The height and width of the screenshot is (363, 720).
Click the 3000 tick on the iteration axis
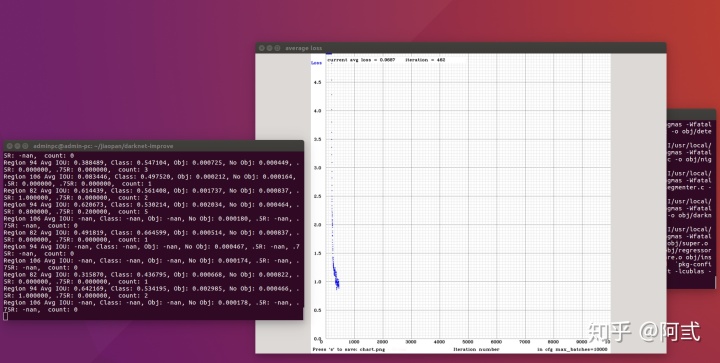(x=411, y=342)
